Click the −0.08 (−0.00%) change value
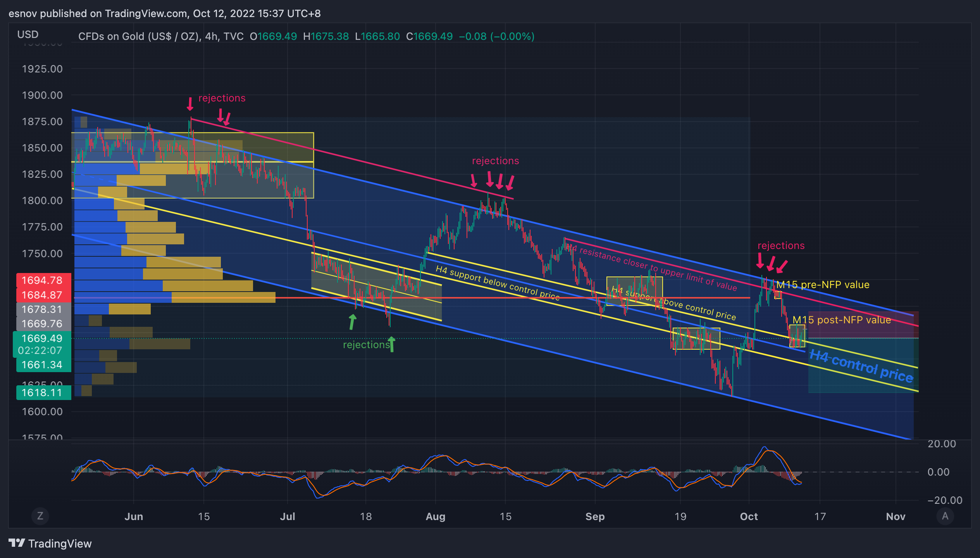The width and height of the screenshot is (980, 558). 497,36
